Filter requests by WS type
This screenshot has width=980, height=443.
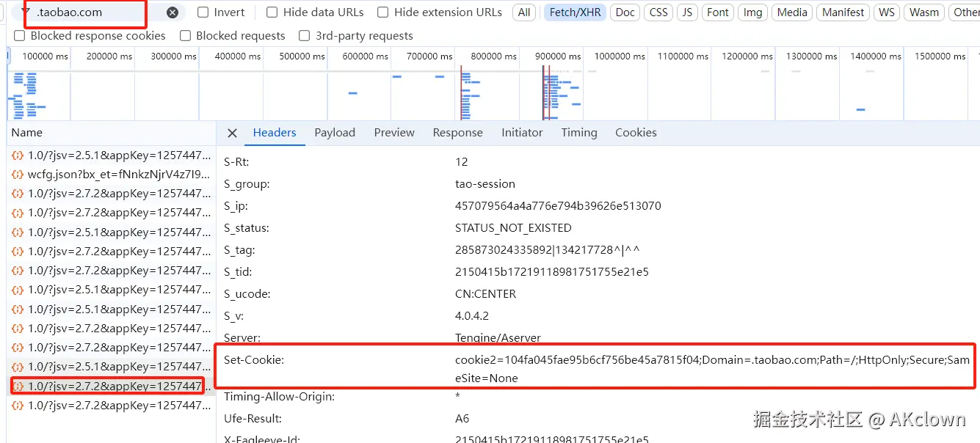point(887,12)
